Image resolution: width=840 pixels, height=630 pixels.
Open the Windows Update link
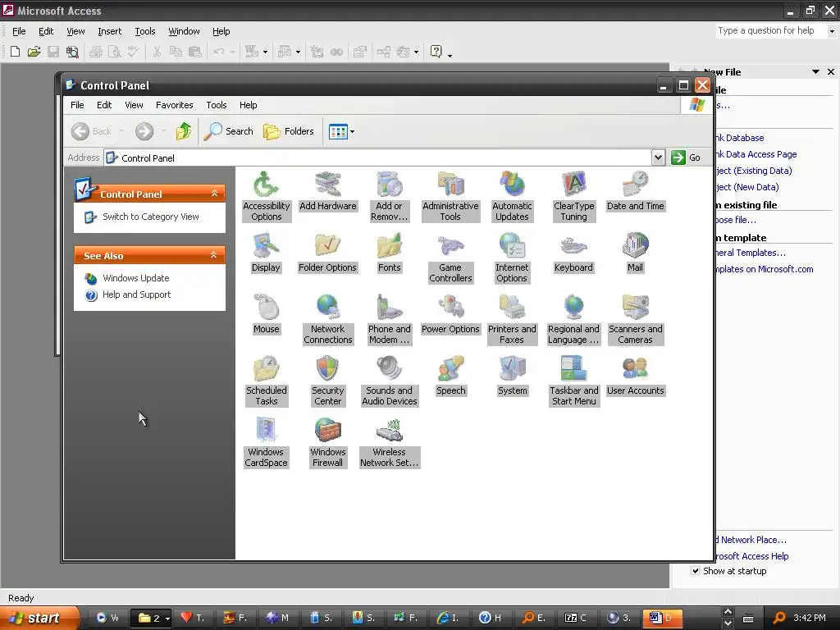[x=135, y=278]
